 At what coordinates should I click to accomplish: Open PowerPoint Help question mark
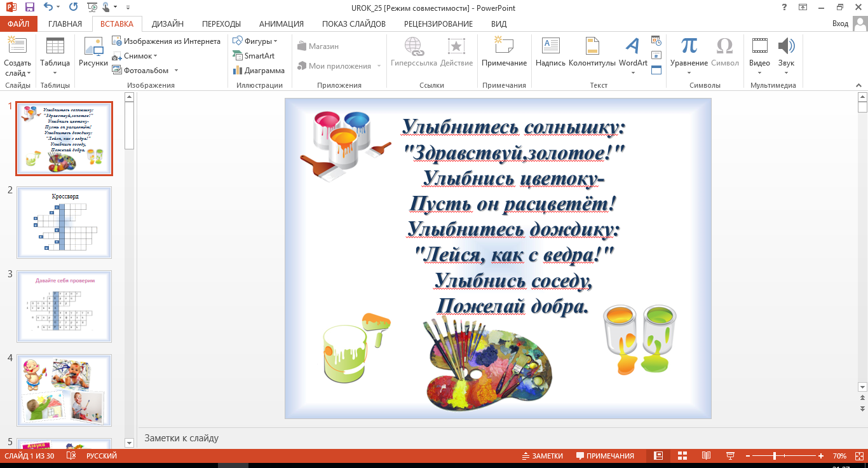pos(785,8)
